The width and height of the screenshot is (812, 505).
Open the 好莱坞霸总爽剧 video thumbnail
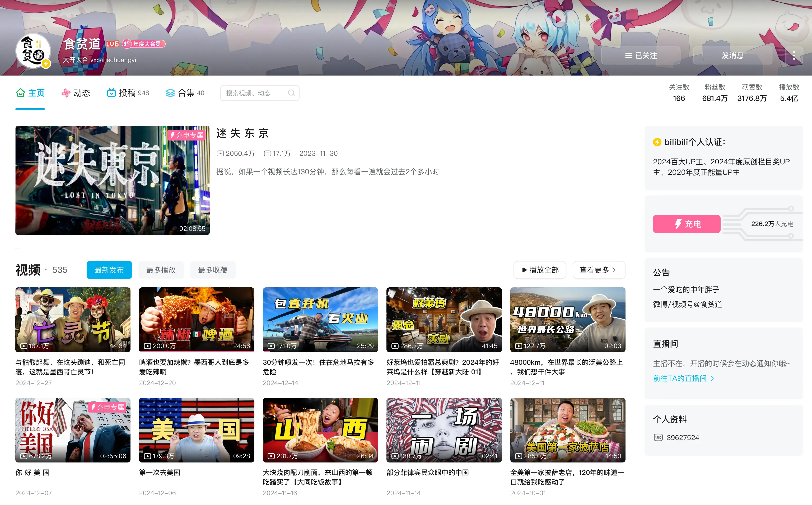click(x=444, y=320)
